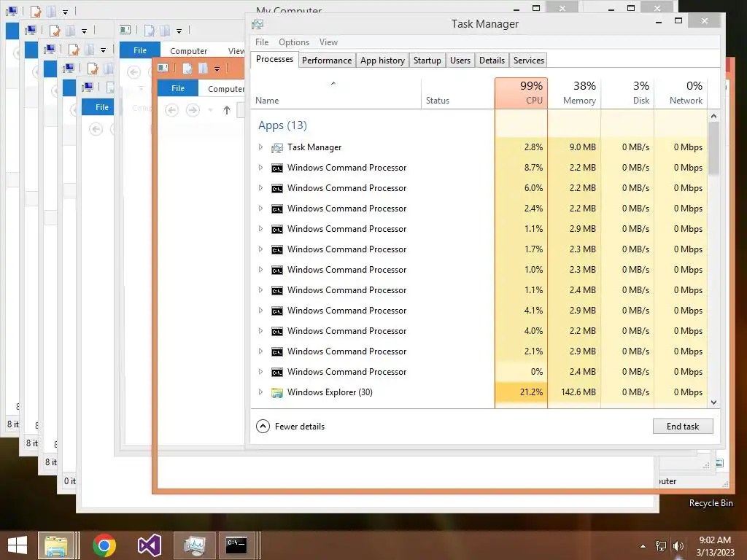Sort processes by the Network column header
Image resolution: width=747 pixels, height=560 pixels.
(x=681, y=93)
